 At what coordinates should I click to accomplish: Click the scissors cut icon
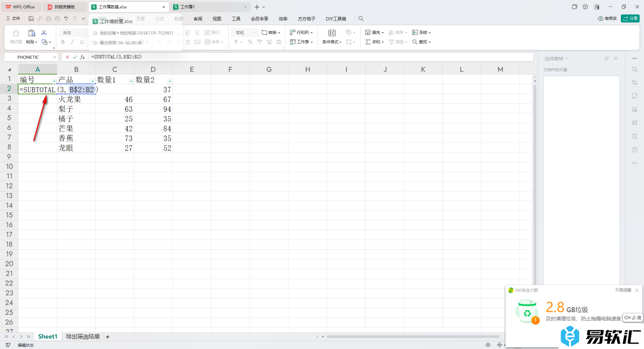click(x=44, y=32)
